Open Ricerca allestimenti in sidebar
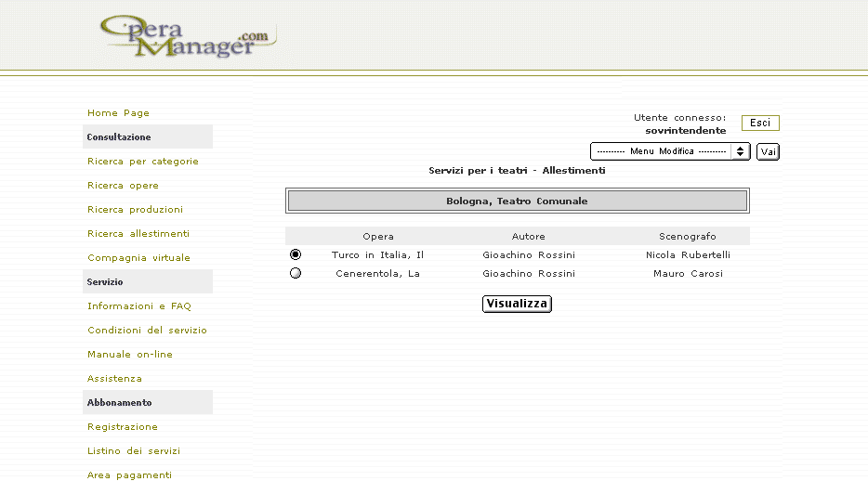The width and height of the screenshot is (868, 481). pos(138,234)
